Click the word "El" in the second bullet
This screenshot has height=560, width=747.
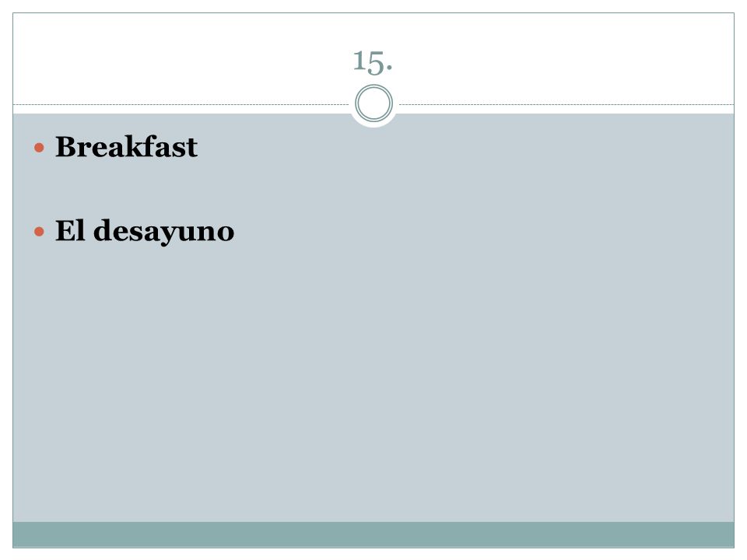(71, 230)
